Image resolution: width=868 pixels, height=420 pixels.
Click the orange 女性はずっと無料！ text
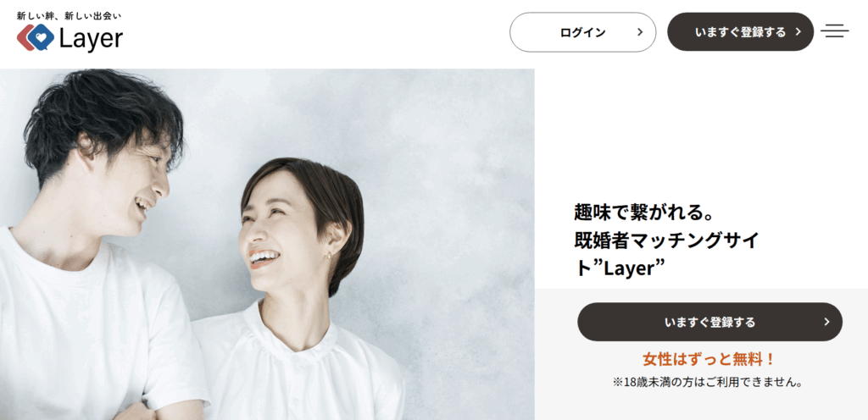(x=709, y=360)
